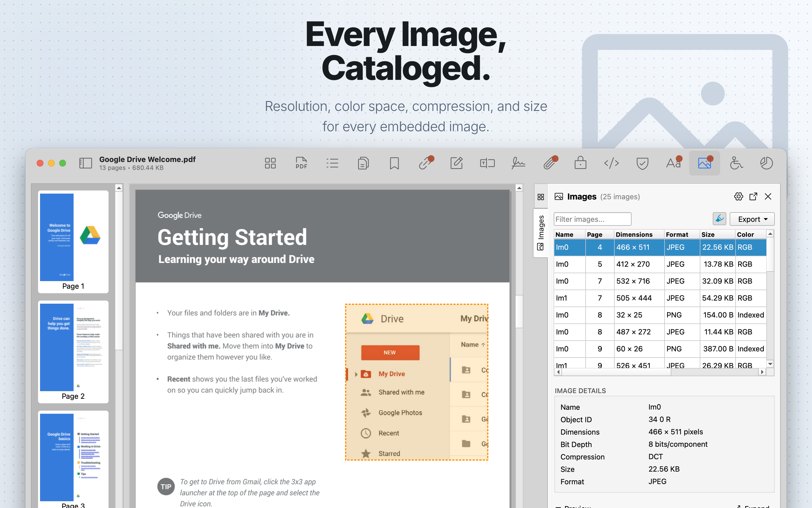Open Images panel settings gear
The image size is (812, 508).
(x=738, y=196)
